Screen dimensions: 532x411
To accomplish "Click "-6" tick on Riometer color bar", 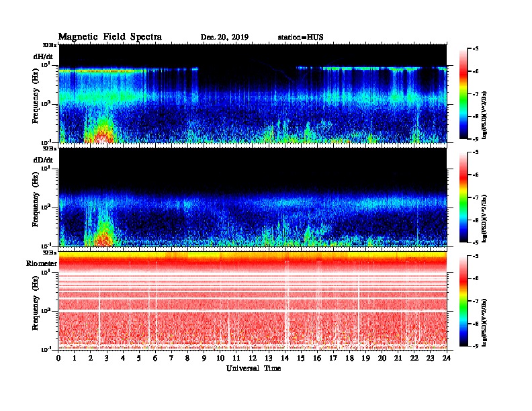I will coord(476,279).
